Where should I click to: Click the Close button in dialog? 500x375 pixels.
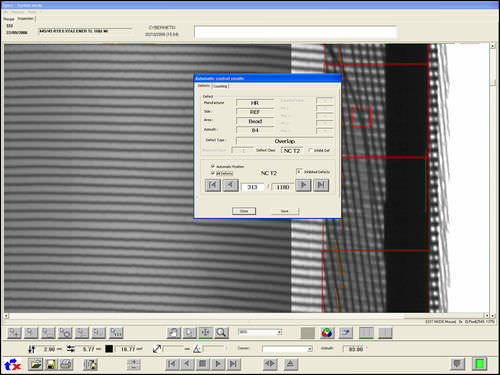click(x=244, y=211)
